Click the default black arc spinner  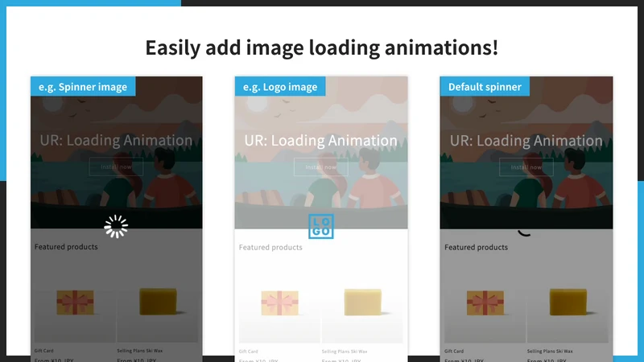[x=525, y=233]
